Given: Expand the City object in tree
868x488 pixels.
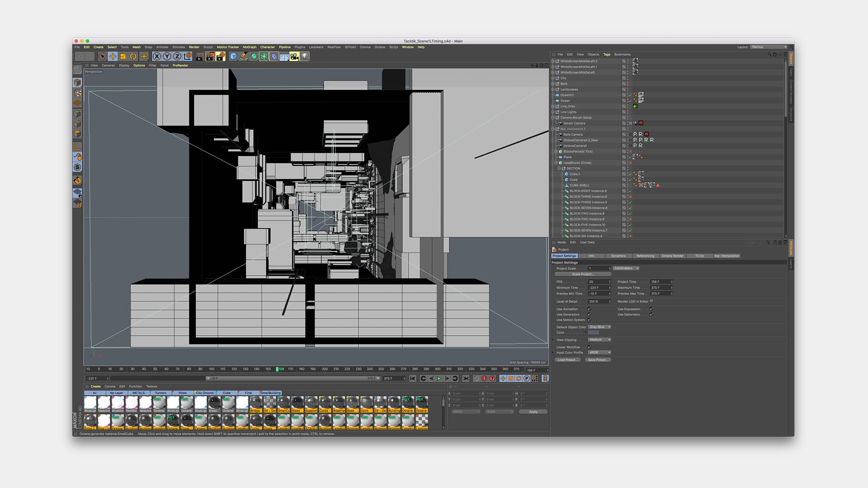Looking at the screenshot, I should click(553, 78).
